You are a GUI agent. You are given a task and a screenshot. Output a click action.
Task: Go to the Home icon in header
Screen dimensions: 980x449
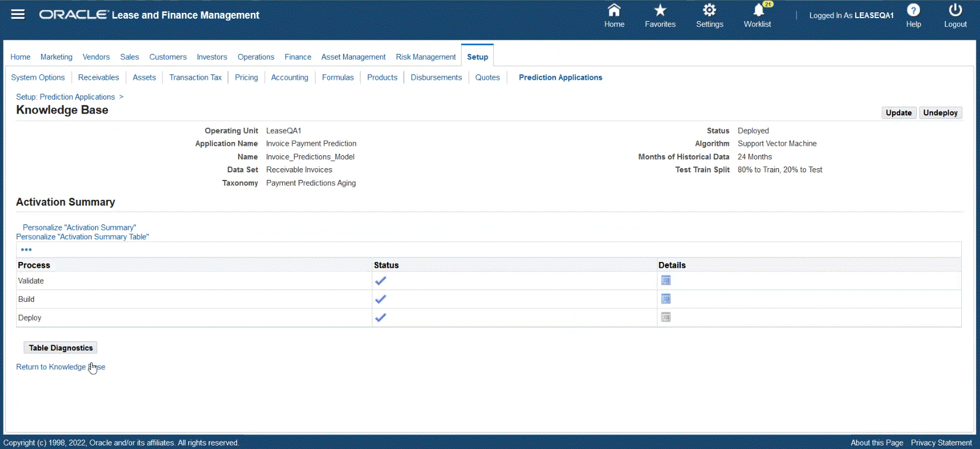tap(614, 10)
